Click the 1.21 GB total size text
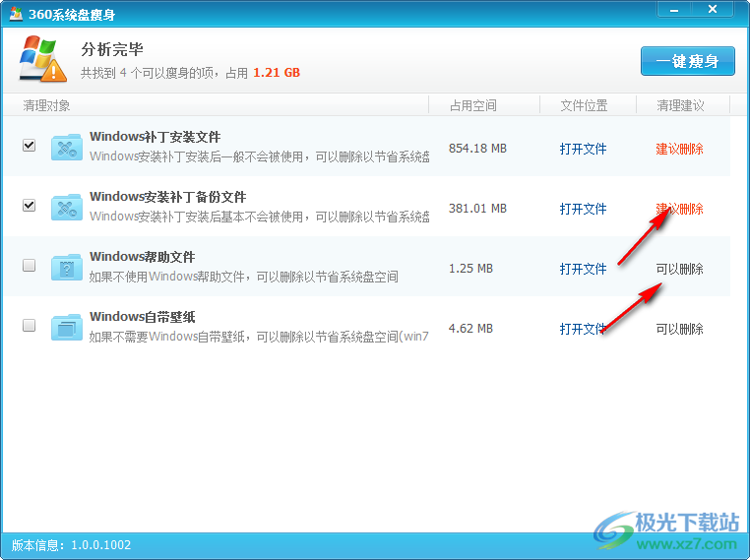 point(277,73)
